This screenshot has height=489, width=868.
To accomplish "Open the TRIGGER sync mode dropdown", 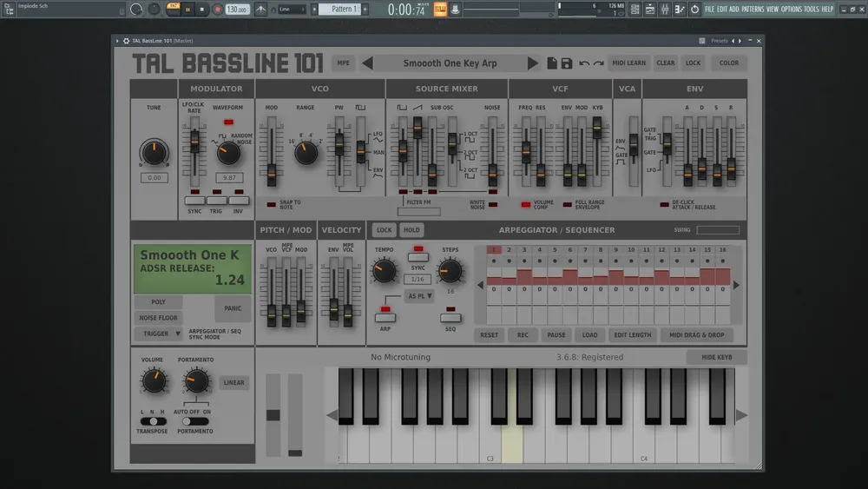I will pyautogui.click(x=158, y=334).
